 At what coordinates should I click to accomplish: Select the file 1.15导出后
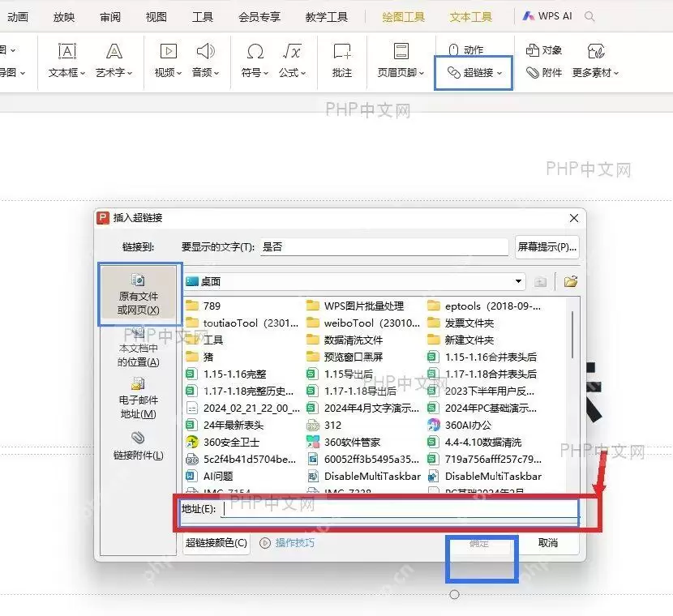[340, 374]
